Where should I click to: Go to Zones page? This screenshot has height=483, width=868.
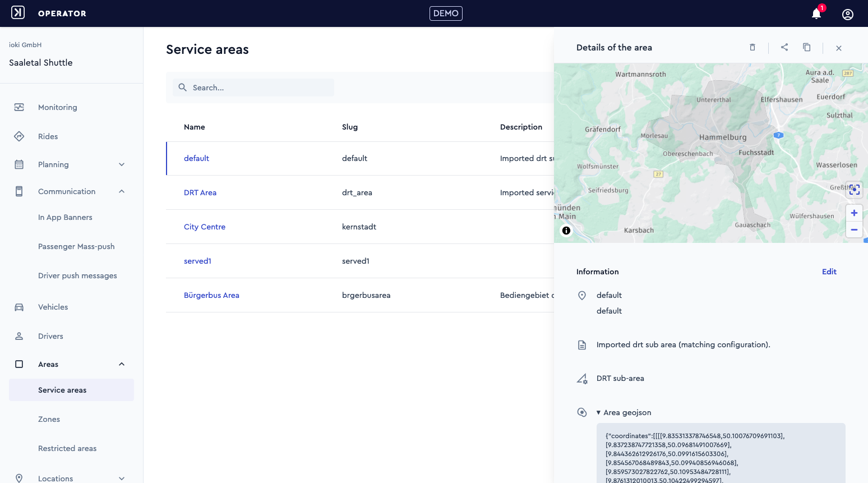(x=49, y=420)
